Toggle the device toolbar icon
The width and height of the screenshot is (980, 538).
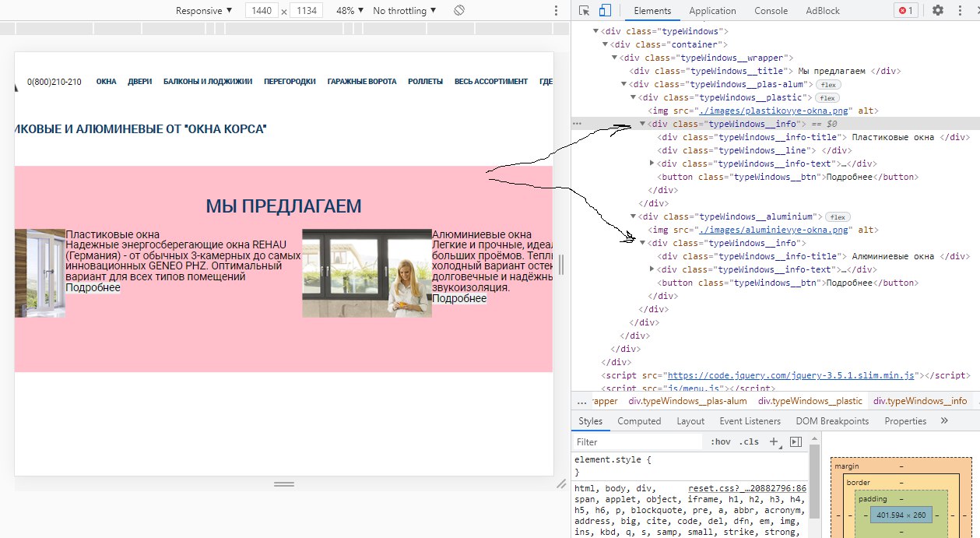(x=605, y=10)
